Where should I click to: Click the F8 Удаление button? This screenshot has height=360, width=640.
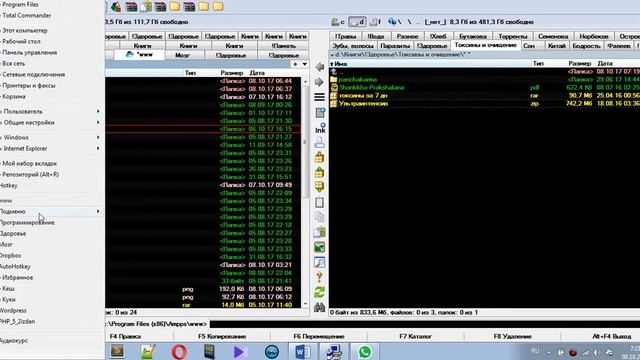pyautogui.click(x=512, y=336)
